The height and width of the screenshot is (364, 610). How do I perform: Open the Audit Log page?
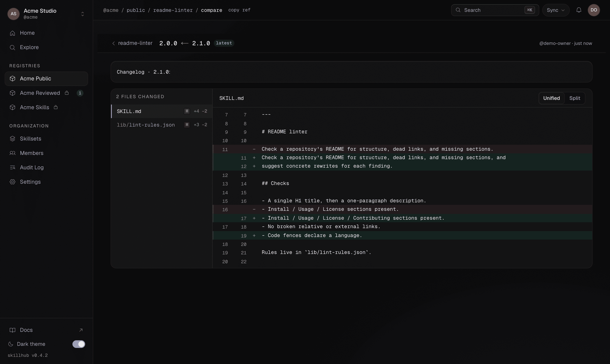tap(46, 168)
